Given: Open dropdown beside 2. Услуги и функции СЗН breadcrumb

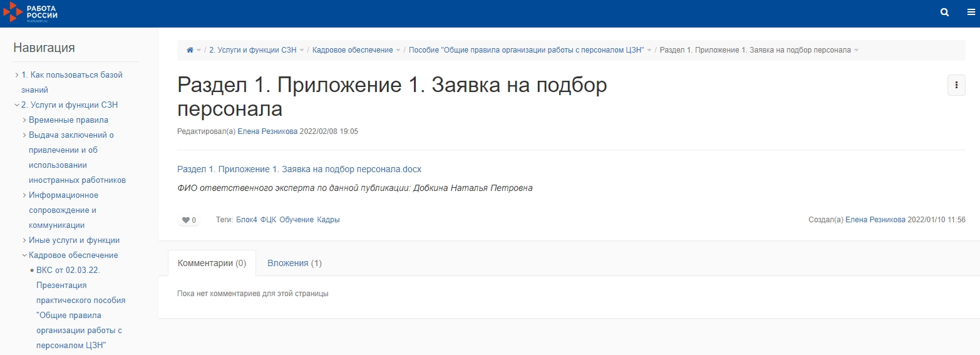Looking at the screenshot, I should (x=302, y=50).
